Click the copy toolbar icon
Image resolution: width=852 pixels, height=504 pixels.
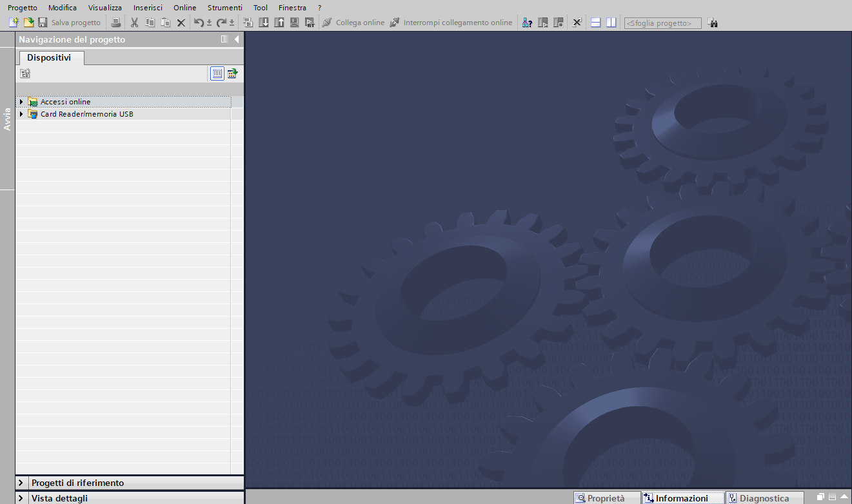click(x=150, y=23)
